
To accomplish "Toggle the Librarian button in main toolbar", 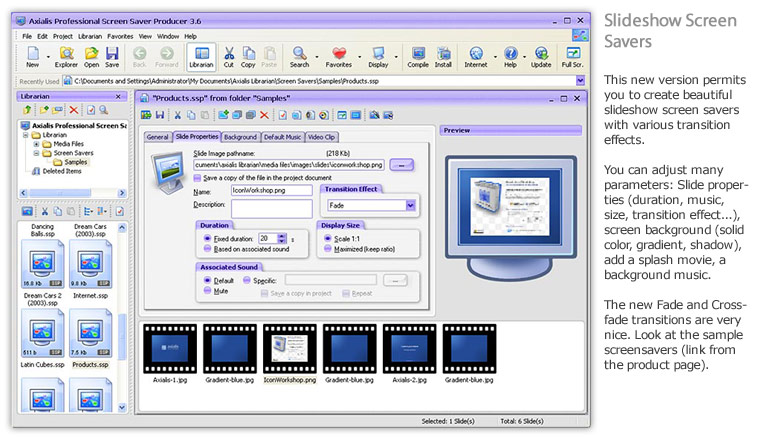I will pos(201,57).
